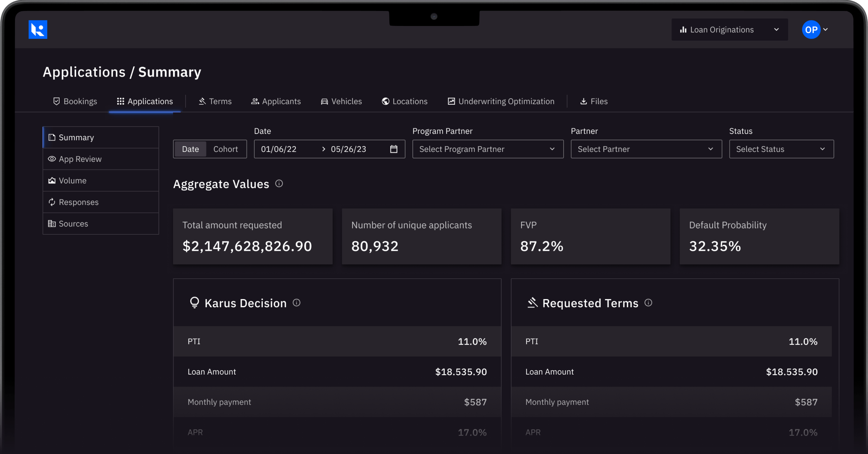Open the Loan Originations dropdown
The height and width of the screenshot is (454, 868).
[x=729, y=30]
